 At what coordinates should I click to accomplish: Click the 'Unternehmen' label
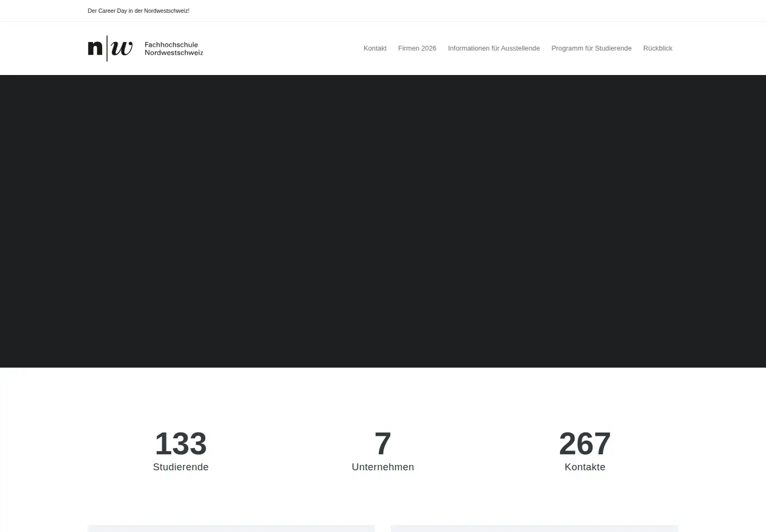[383, 467]
